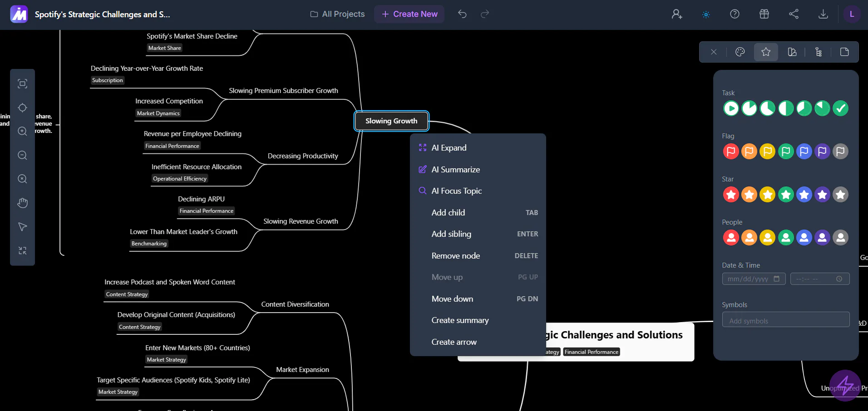Choose AI Expand from context menu
868x411 pixels.
pos(478,148)
